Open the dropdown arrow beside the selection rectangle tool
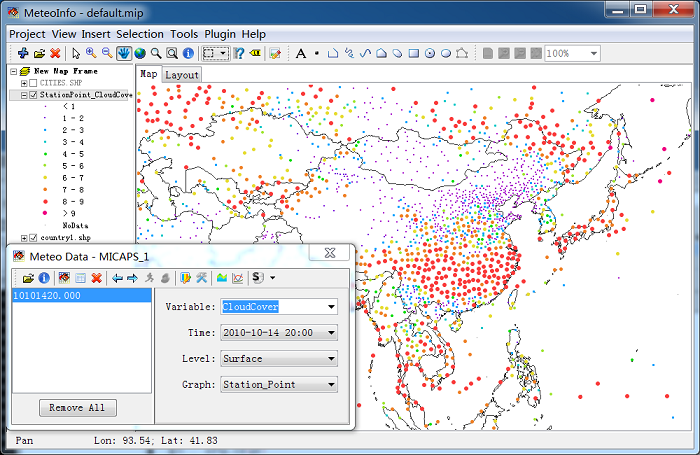Image resolution: width=700 pixels, height=455 pixels. point(223,54)
